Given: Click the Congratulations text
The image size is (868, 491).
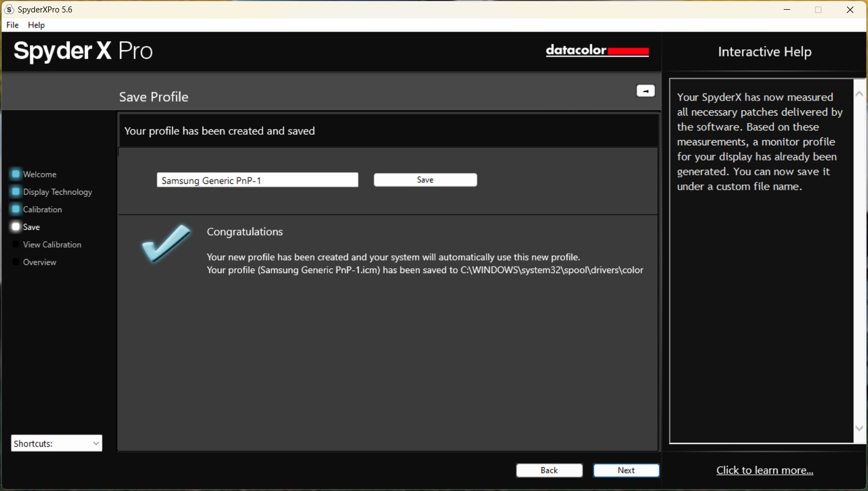Looking at the screenshot, I should coord(245,231).
